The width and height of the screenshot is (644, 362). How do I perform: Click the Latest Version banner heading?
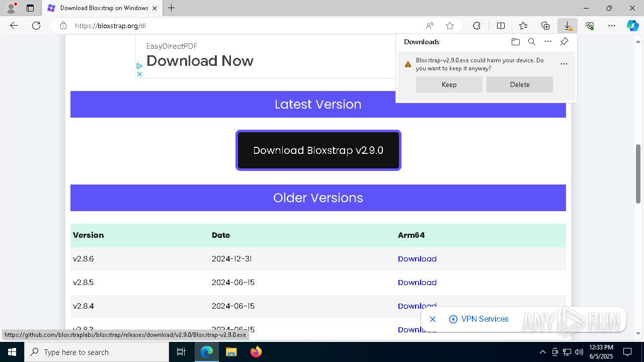click(x=318, y=104)
